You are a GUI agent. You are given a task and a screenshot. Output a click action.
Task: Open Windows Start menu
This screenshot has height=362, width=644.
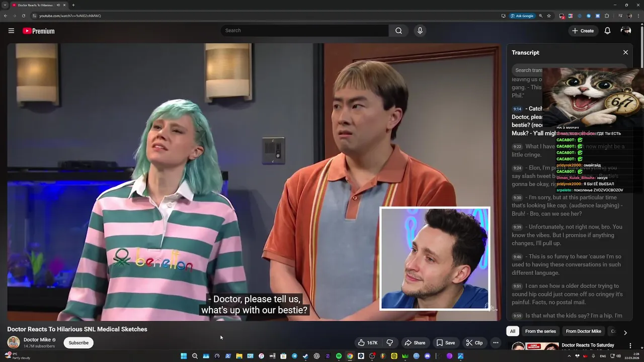[184, 356]
